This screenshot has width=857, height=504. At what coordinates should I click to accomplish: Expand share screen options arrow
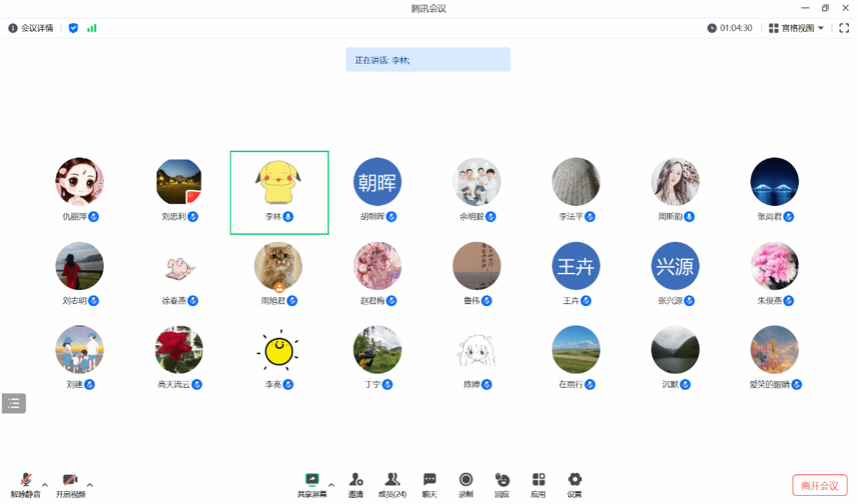(x=331, y=484)
